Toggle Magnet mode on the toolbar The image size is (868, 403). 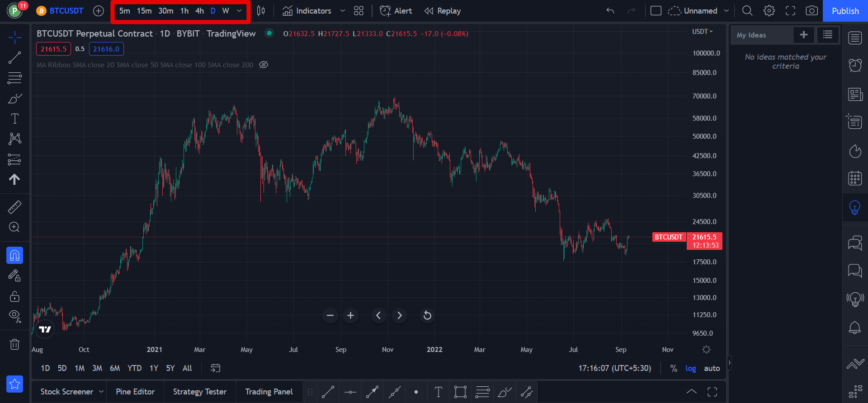(14, 255)
